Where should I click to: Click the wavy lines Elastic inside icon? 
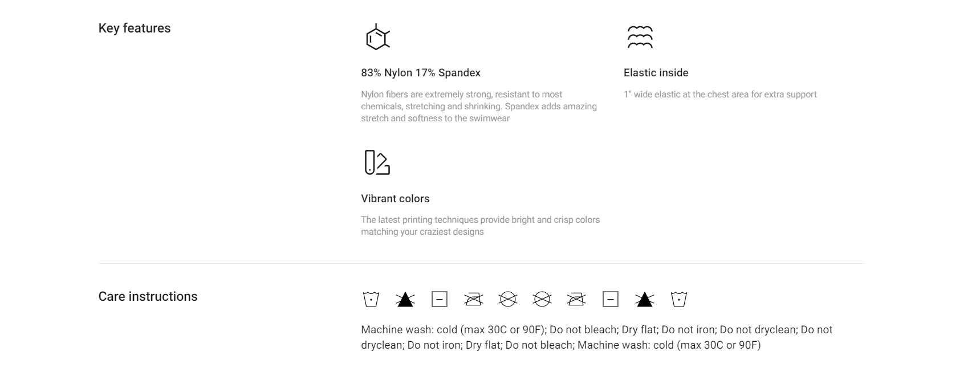click(x=640, y=37)
